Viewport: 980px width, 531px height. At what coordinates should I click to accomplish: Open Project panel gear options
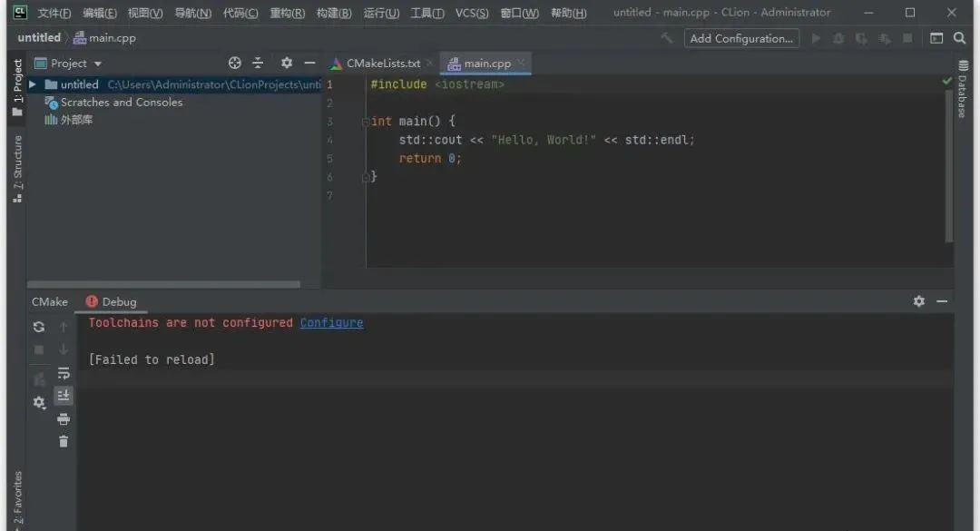point(287,64)
